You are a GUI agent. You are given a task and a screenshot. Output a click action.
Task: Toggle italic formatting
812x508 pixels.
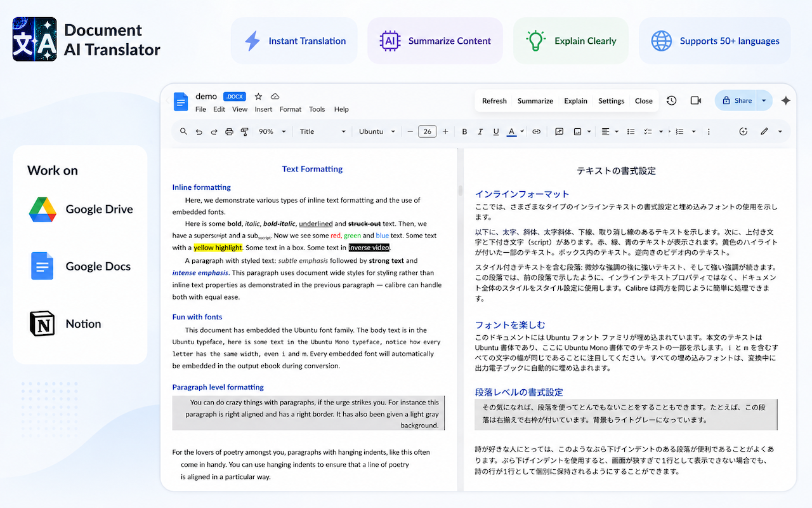(480, 131)
